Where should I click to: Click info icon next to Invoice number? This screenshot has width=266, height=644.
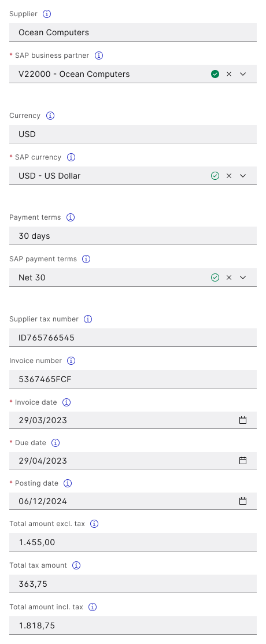click(x=71, y=361)
